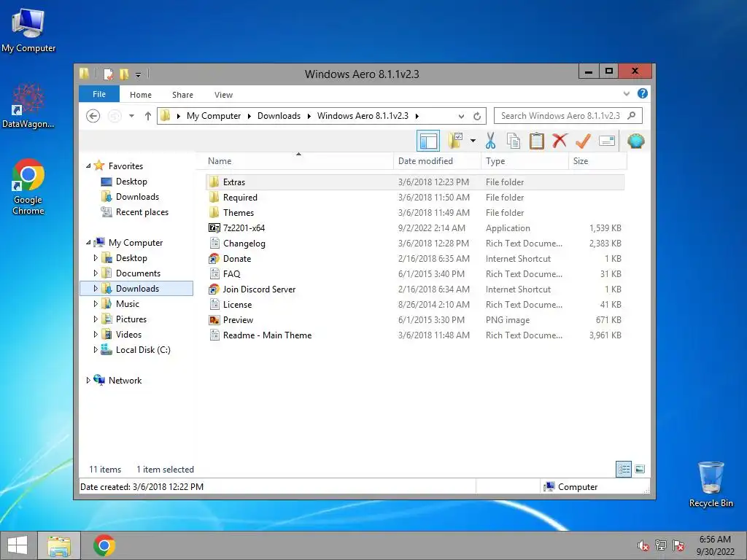Viewport: 747px width, 560px height.
Task: Click the orange checkmark Properties icon
Action: pyautogui.click(x=583, y=141)
